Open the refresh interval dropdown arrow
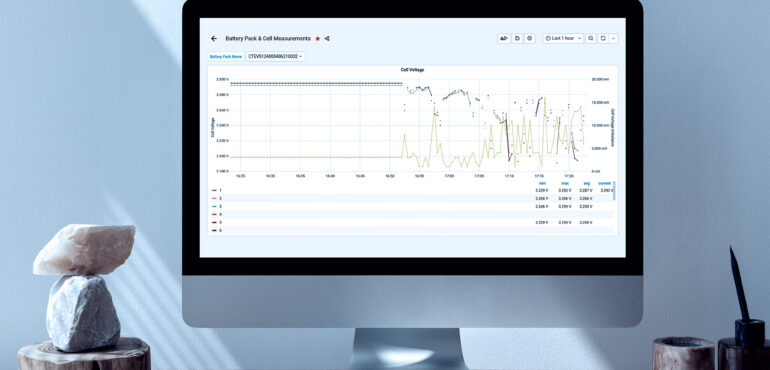The height and width of the screenshot is (370, 770). click(x=613, y=38)
